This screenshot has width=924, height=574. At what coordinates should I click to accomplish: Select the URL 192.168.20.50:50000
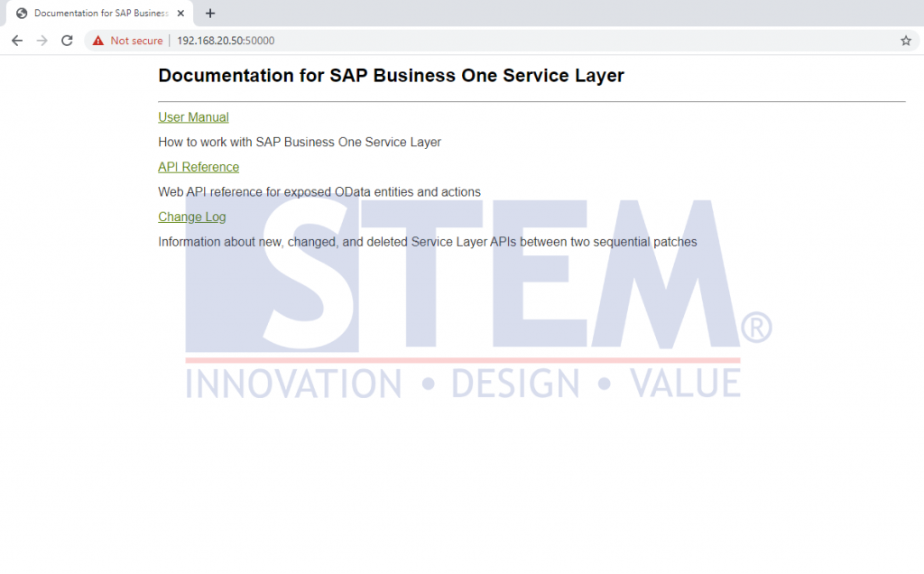point(225,41)
